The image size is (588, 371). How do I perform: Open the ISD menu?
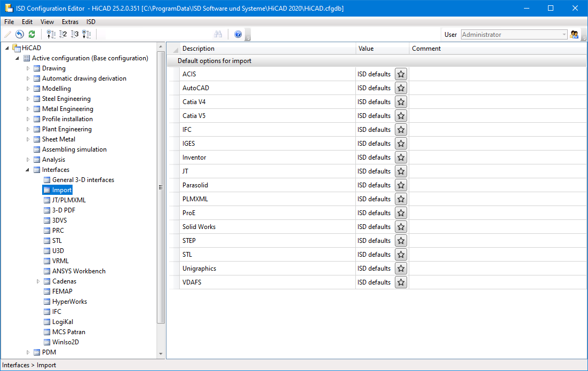click(91, 22)
